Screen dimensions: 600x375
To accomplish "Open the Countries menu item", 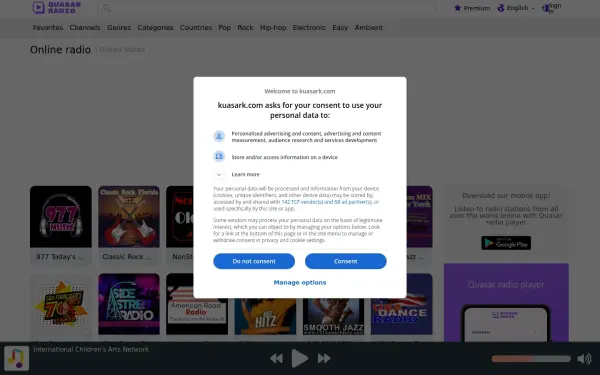I will pos(196,28).
